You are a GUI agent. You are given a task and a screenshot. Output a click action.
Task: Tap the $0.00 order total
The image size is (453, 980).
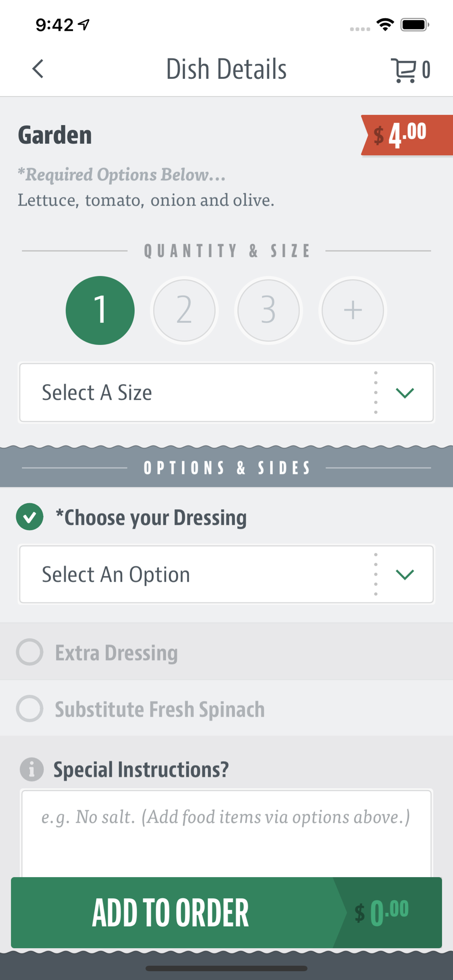pyautogui.click(x=382, y=912)
